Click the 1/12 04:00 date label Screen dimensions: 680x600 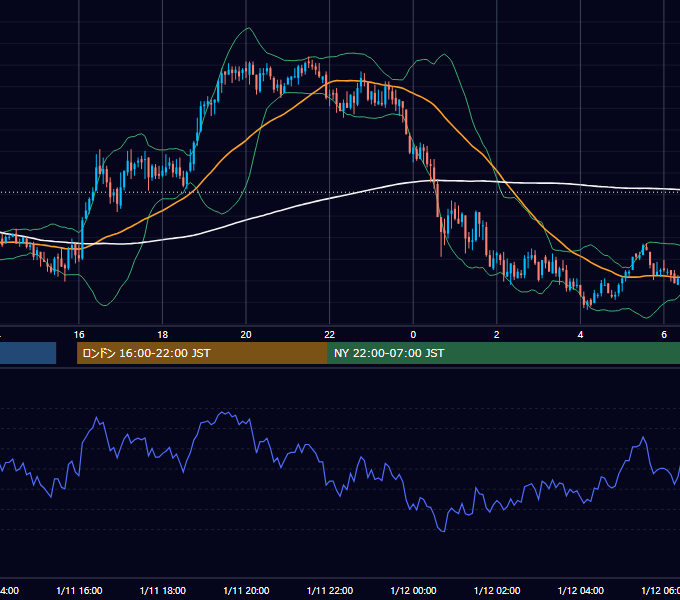pos(581,590)
